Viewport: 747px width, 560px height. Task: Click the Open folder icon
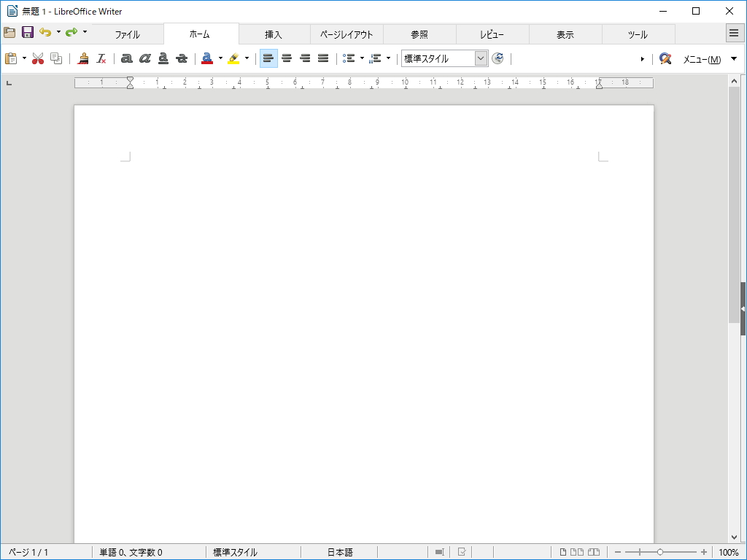pos(9,32)
